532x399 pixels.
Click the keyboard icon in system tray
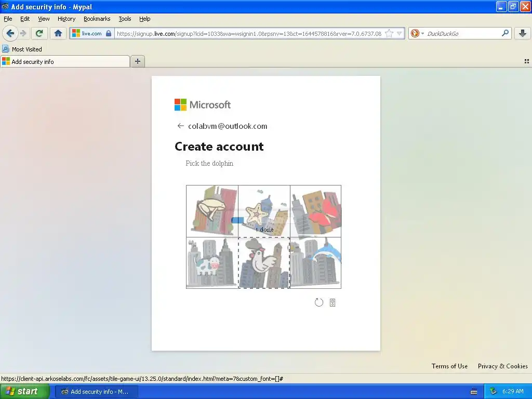coord(474,392)
